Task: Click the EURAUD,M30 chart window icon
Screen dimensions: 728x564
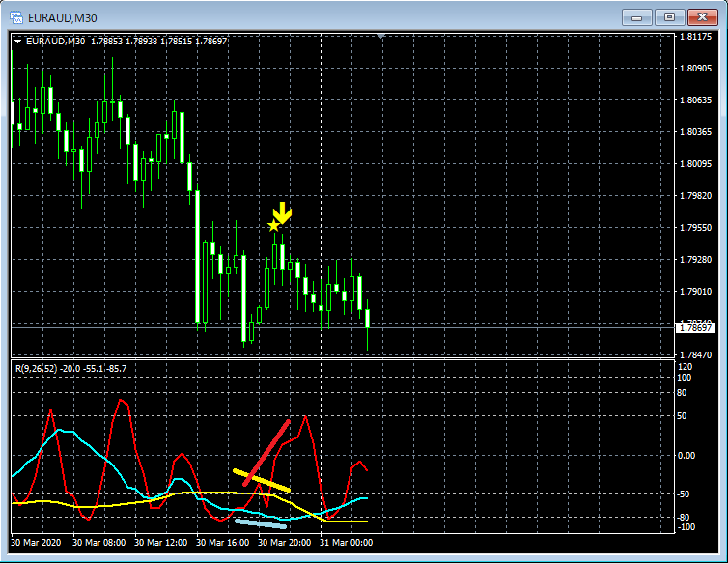Action: [x=16, y=18]
